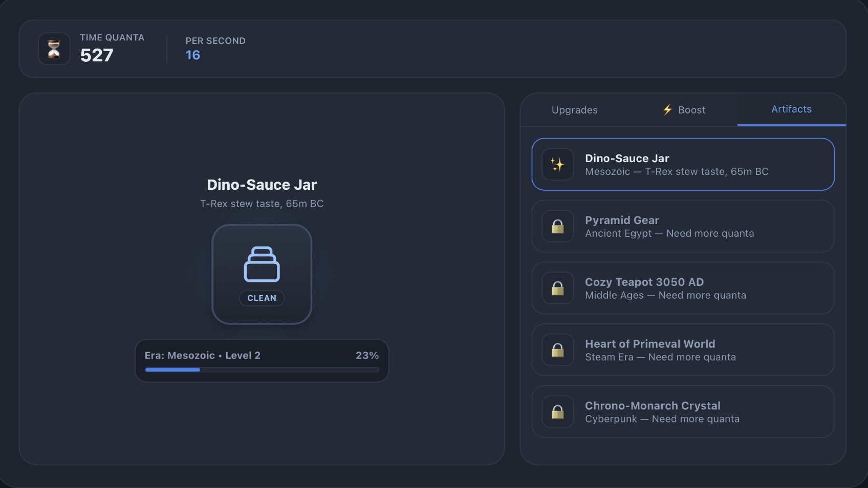The width and height of the screenshot is (868, 488).
Task: Click "Steam Era — Need more quanta" text
Action: 660,358
